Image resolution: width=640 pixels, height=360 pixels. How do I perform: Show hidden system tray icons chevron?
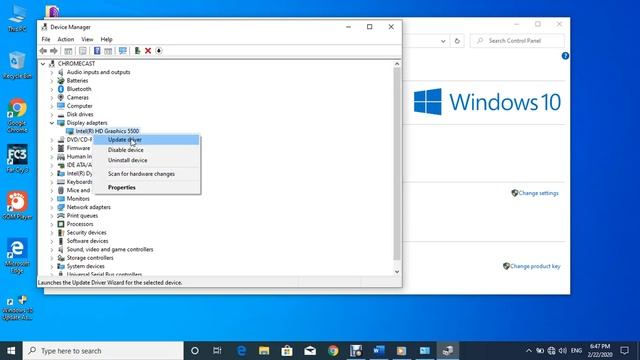pyautogui.click(x=529, y=351)
